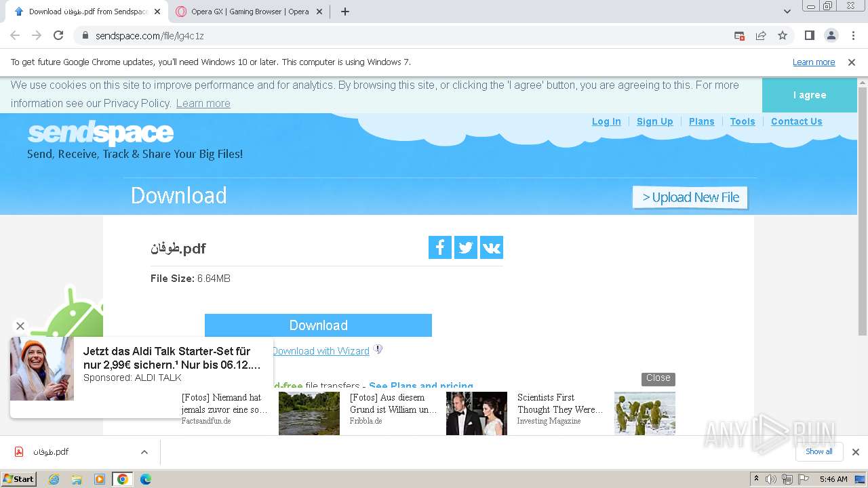Open the Plans menu link
Image resolution: width=868 pixels, height=488 pixels.
701,121
